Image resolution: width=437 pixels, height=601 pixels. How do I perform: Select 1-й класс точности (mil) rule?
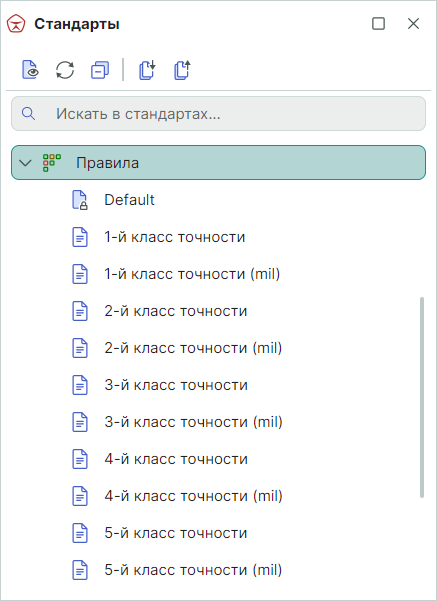coord(192,274)
